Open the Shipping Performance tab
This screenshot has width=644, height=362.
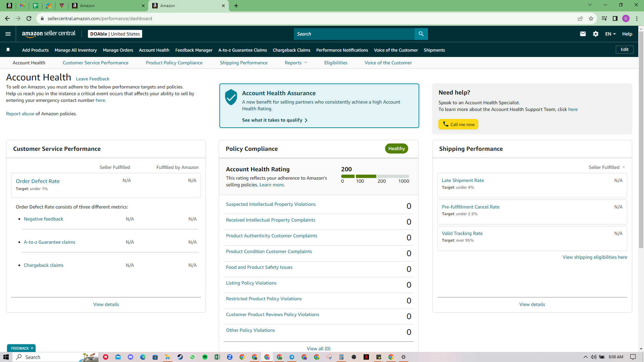coord(244,63)
